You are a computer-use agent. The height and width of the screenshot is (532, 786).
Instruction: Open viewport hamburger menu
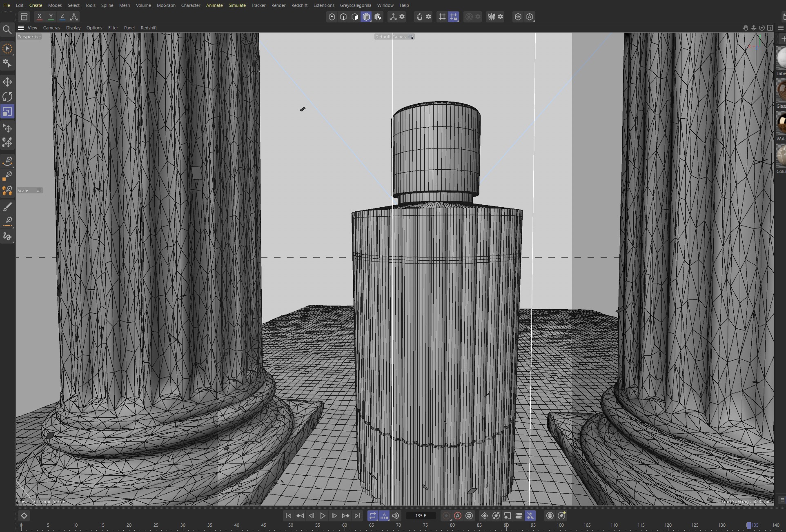[21, 28]
